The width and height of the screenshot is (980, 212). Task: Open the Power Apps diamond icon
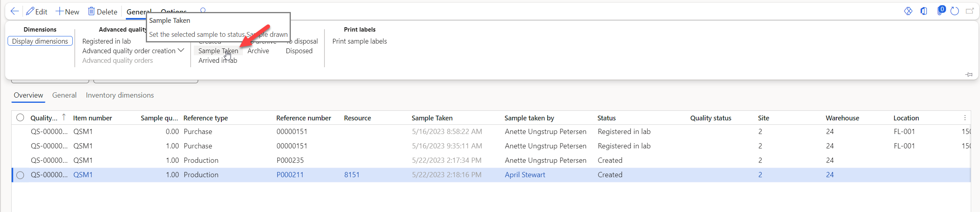(908, 11)
